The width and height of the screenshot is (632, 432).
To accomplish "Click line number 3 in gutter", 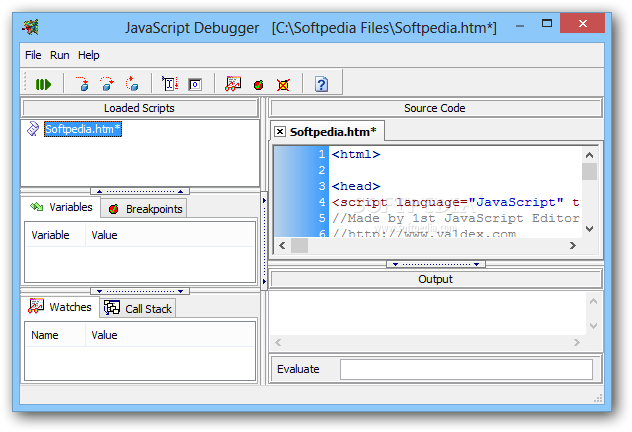I will coord(322,186).
